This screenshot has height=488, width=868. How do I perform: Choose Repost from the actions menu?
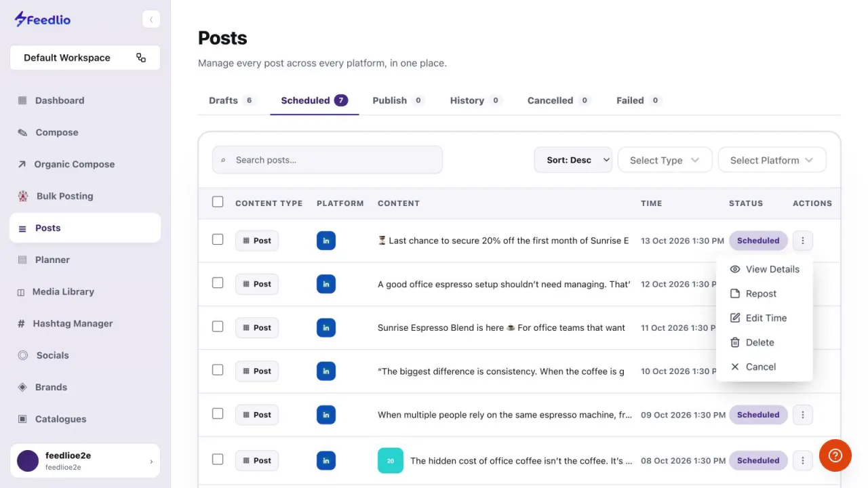[x=764, y=293]
